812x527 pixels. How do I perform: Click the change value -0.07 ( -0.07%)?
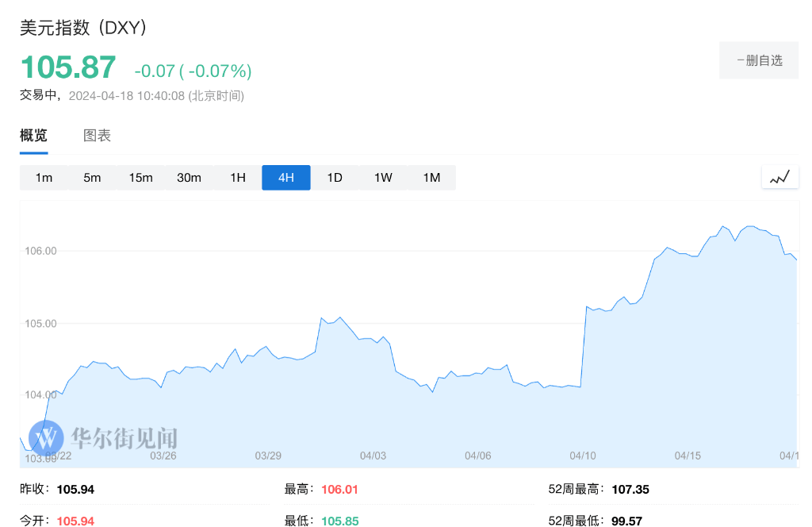pyautogui.click(x=193, y=71)
